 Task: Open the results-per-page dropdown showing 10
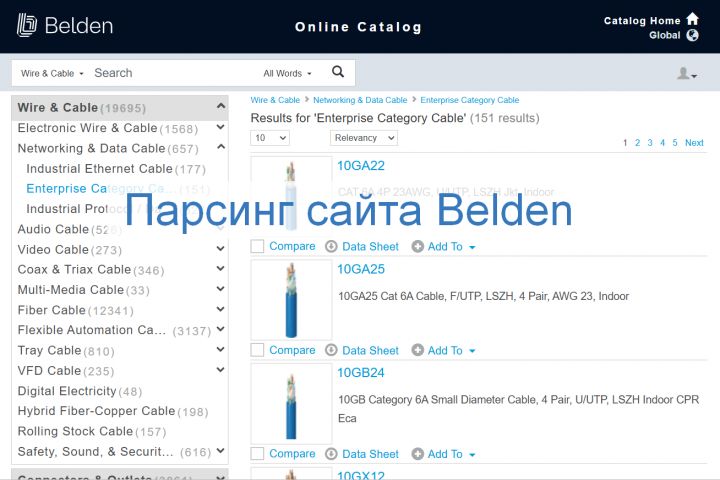click(x=270, y=138)
